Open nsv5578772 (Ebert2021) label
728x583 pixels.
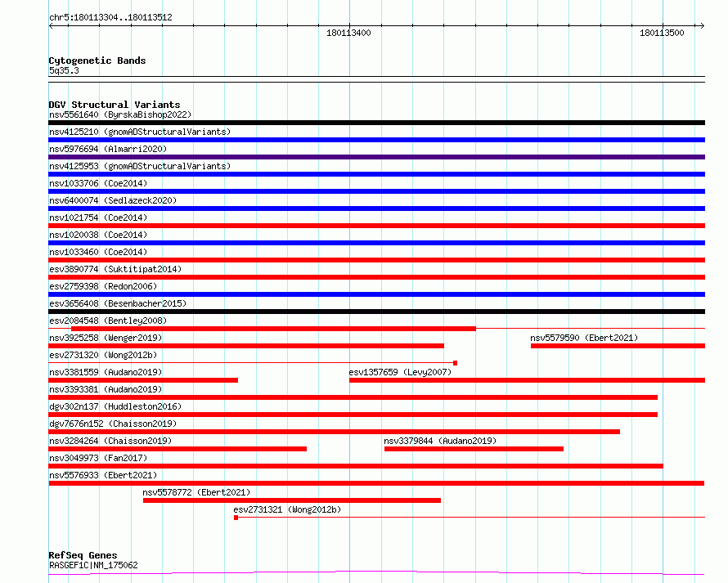pos(196,492)
